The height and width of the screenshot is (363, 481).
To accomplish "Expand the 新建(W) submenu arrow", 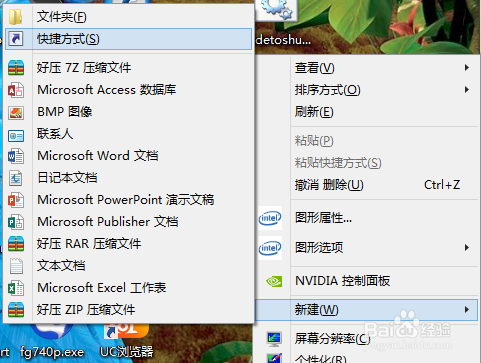I will [467, 310].
